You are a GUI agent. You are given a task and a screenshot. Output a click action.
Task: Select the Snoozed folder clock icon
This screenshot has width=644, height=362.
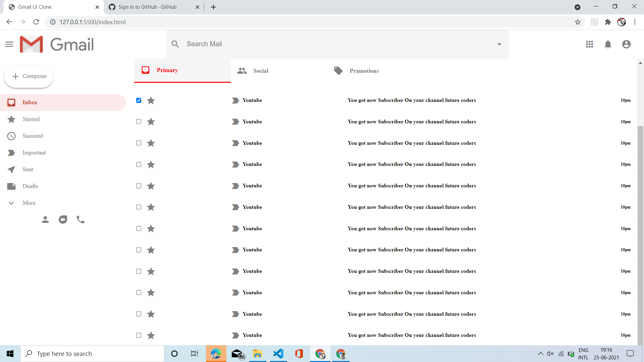tap(11, 136)
